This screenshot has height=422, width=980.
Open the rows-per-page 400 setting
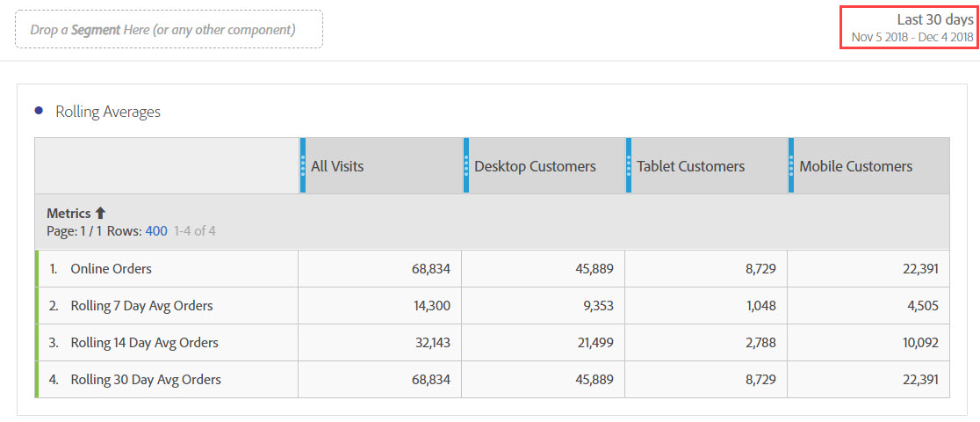156,231
